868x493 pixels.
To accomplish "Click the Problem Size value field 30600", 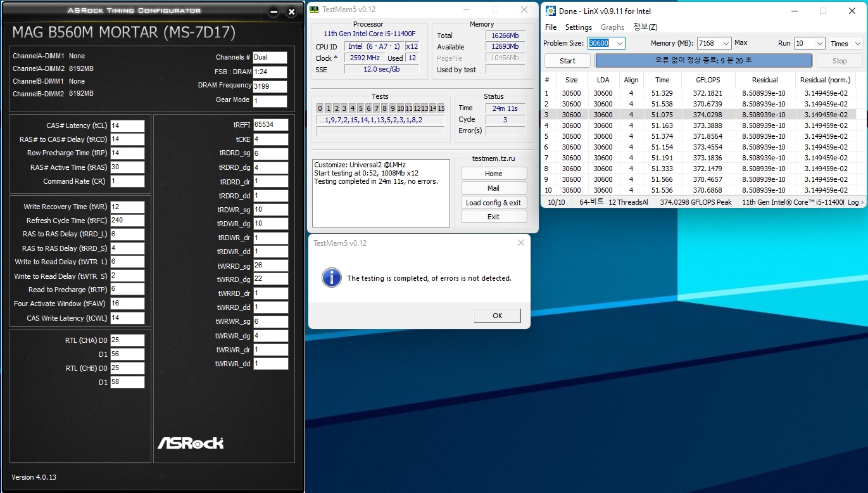I will click(x=601, y=44).
